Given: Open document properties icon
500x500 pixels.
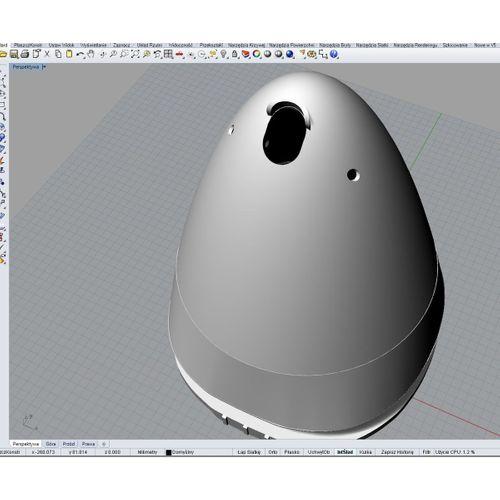Looking at the screenshot, I should pos(36,54).
